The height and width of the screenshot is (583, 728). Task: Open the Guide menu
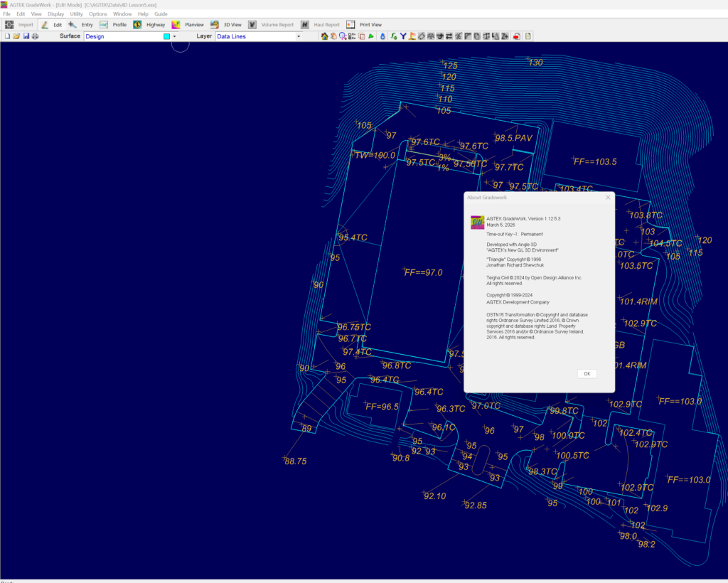pyautogui.click(x=161, y=14)
